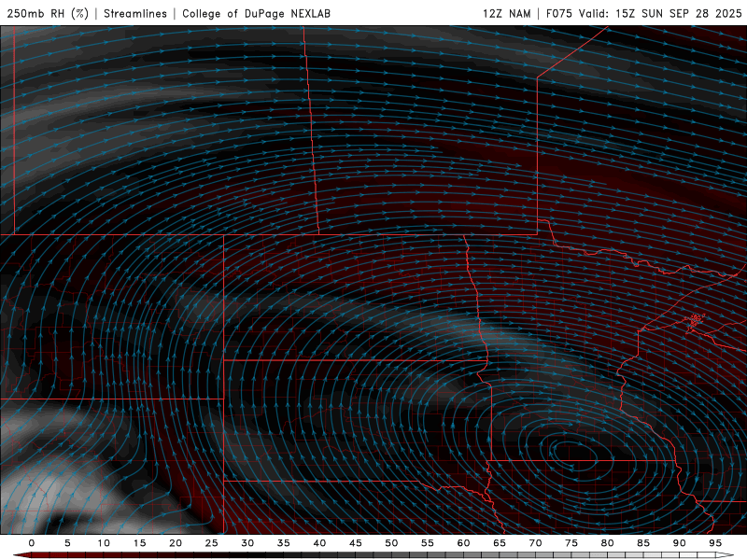
Task: Click the colorbar label "30"
Action: [247, 543]
